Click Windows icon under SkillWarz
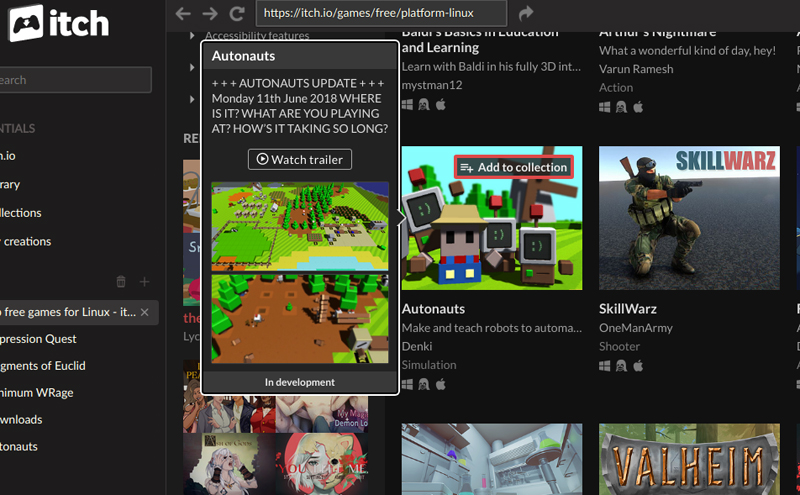The width and height of the screenshot is (800, 495). [x=605, y=366]
